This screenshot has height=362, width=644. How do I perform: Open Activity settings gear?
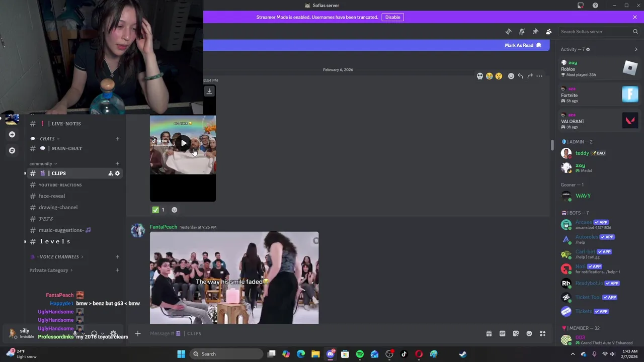tap(588, 49)
